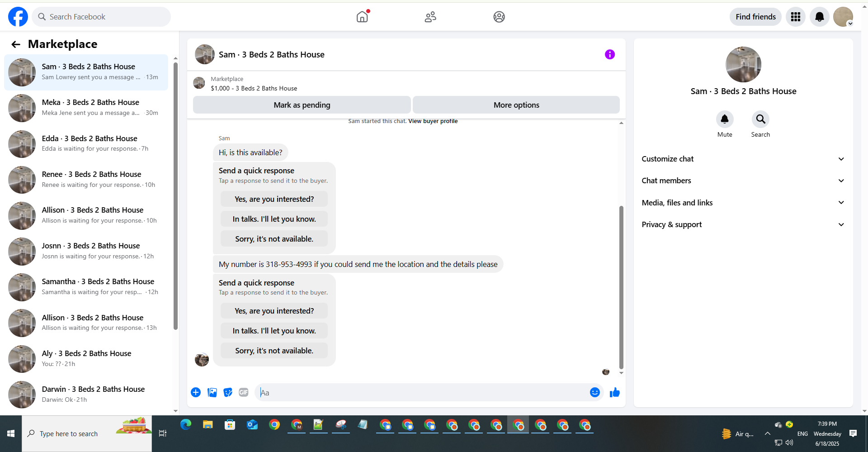Open the GIF picker icon

click(244, 392)
